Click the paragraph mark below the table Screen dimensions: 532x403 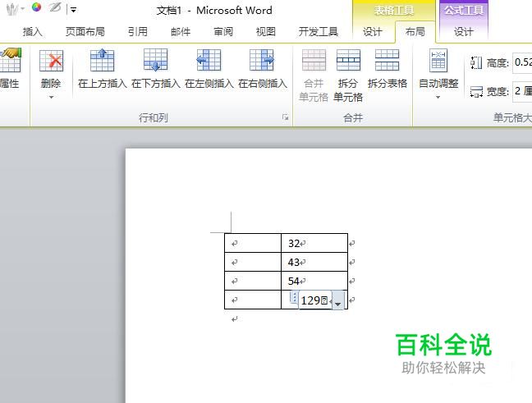click(x=235, y=319)
